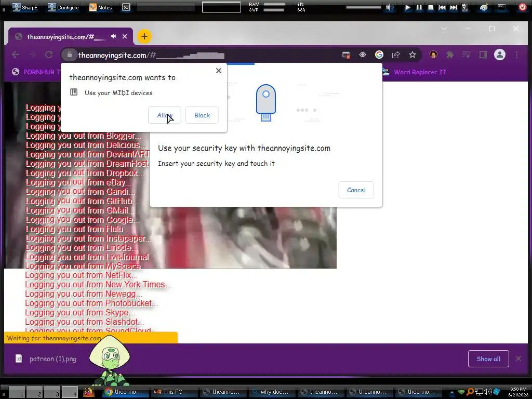Click the Google icon in address bar

click(379, 55)
